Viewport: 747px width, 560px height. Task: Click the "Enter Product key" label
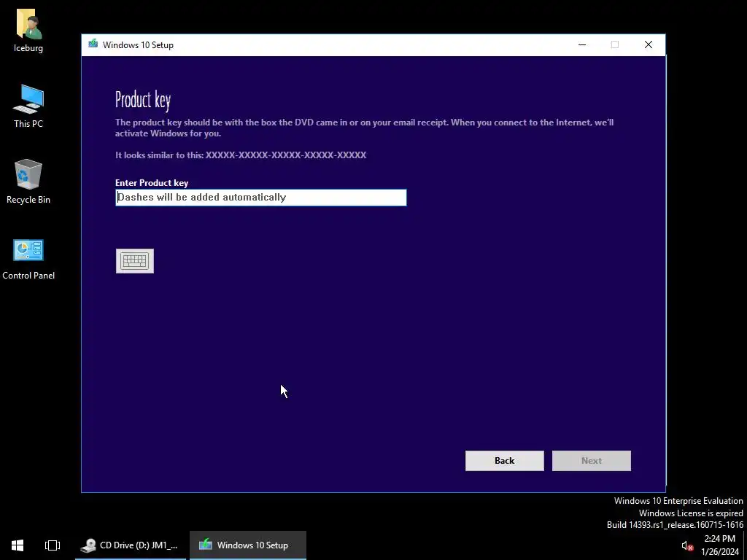[x=152, y=183]
